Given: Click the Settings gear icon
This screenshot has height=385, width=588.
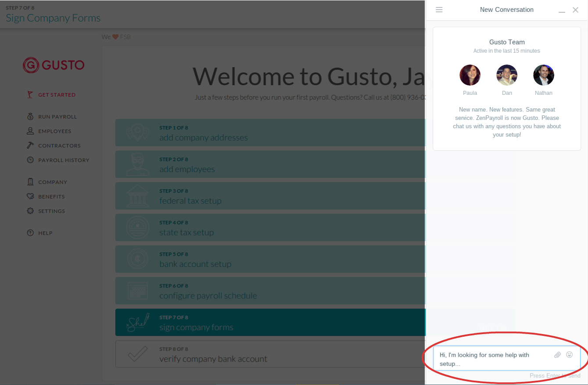Looking at the screenshot, I should tap(30, 211).
